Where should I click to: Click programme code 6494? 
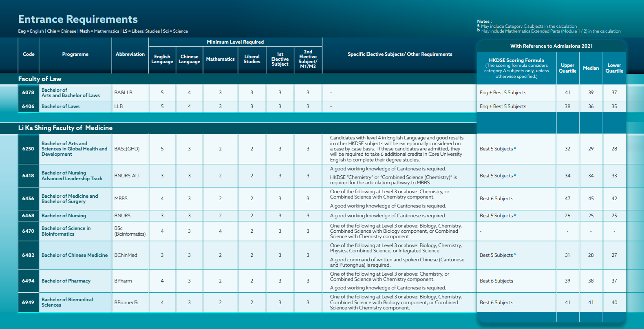[x=28, y=281]
